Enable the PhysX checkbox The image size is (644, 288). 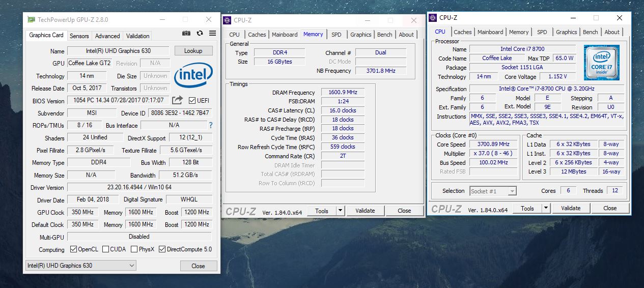click(x=134, y=249)
